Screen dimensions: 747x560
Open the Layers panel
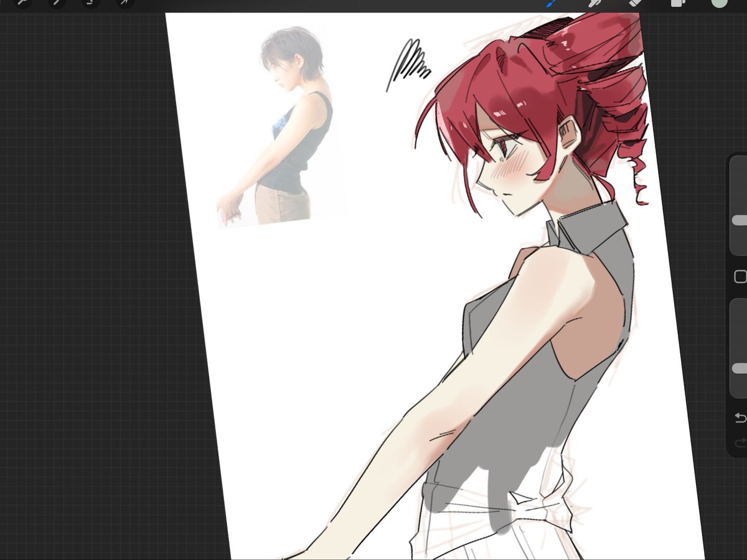pos(677,2)
